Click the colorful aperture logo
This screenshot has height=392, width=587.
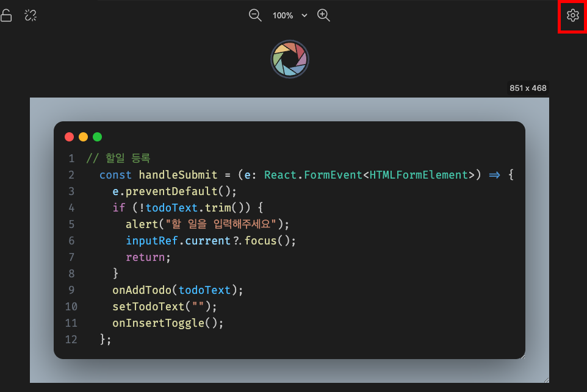click(x=290, y=59)
